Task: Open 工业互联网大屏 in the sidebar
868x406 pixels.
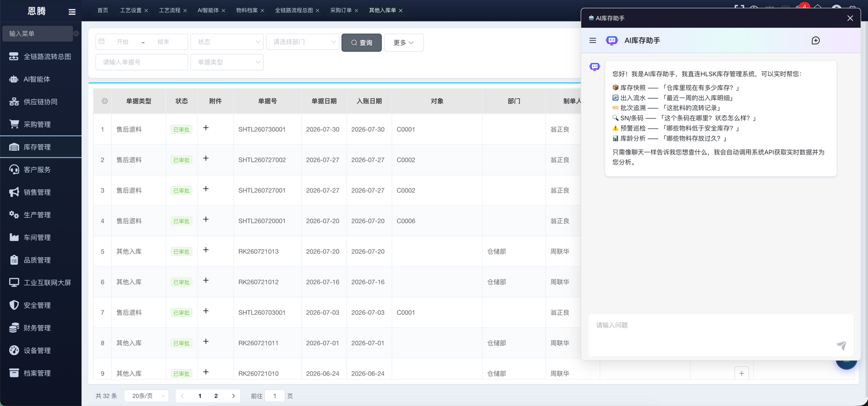Action: pos(41,283)
